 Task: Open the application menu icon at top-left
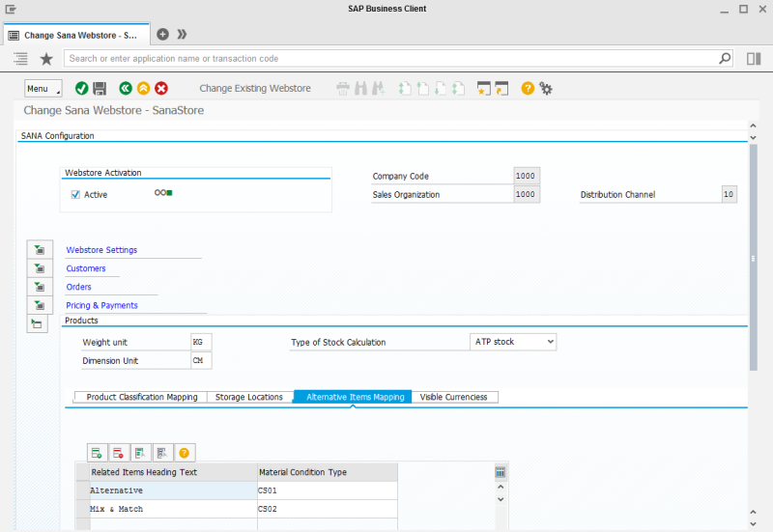11,9
